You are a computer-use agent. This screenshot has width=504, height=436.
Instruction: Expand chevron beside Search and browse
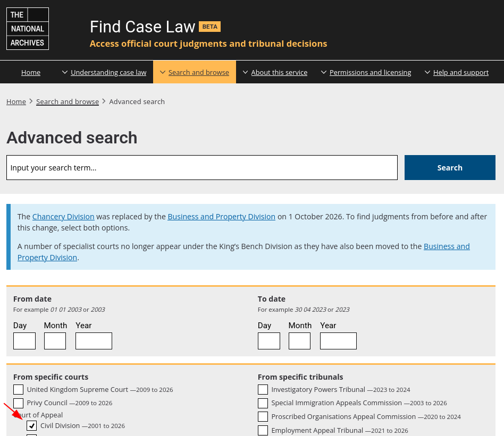pos(162,72)
